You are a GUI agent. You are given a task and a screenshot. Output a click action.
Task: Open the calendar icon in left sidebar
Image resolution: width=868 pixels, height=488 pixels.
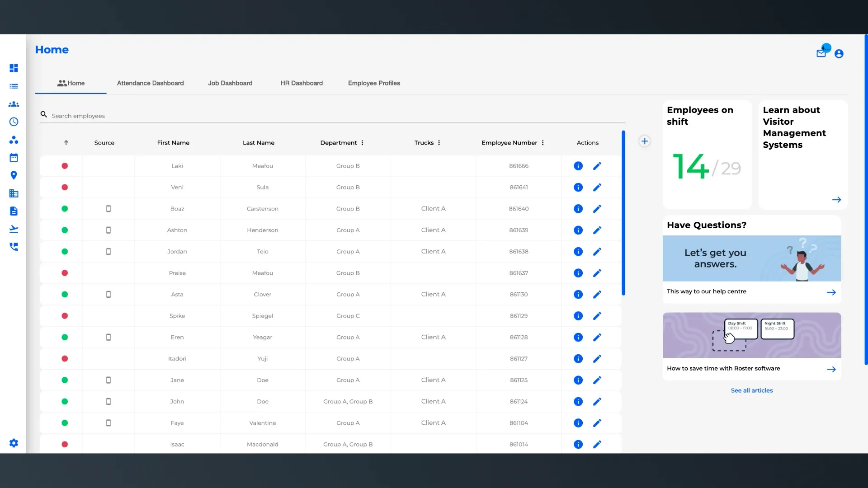14,158
